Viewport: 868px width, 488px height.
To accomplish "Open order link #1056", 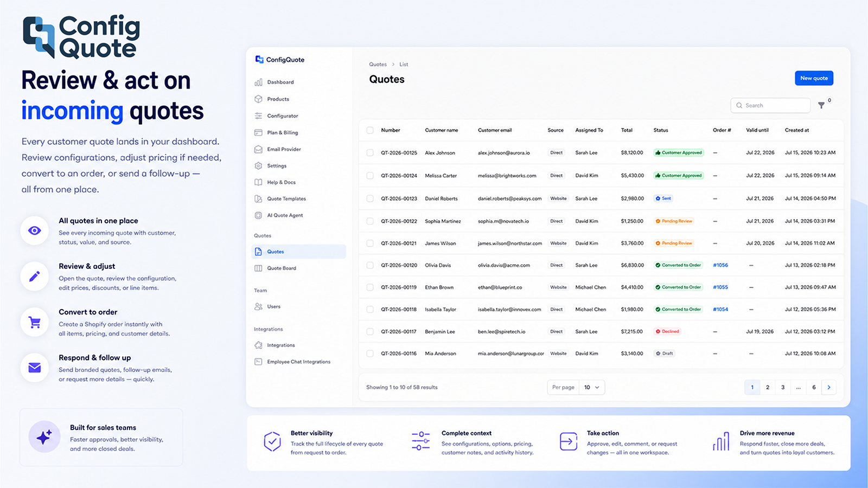I will (720, 265).
